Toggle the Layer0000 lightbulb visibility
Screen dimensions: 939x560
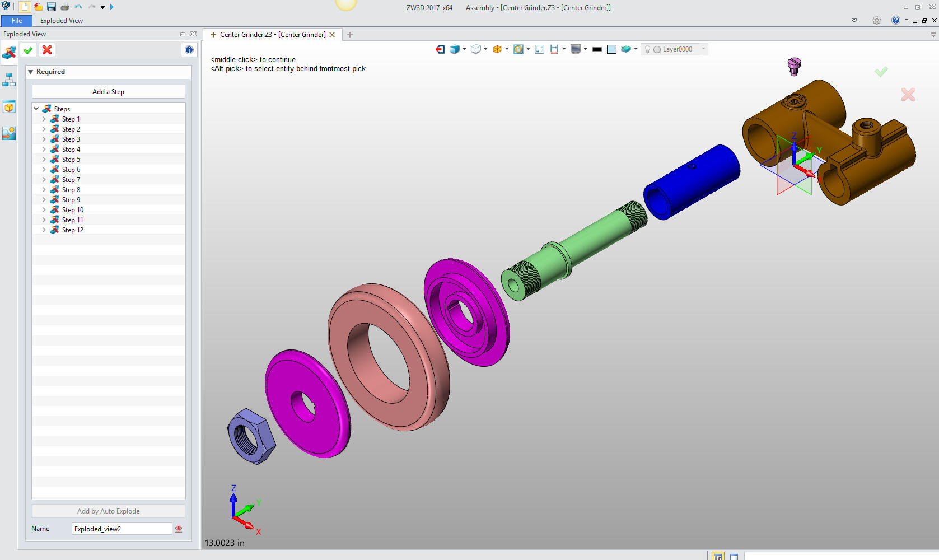(x=648, y=49)
